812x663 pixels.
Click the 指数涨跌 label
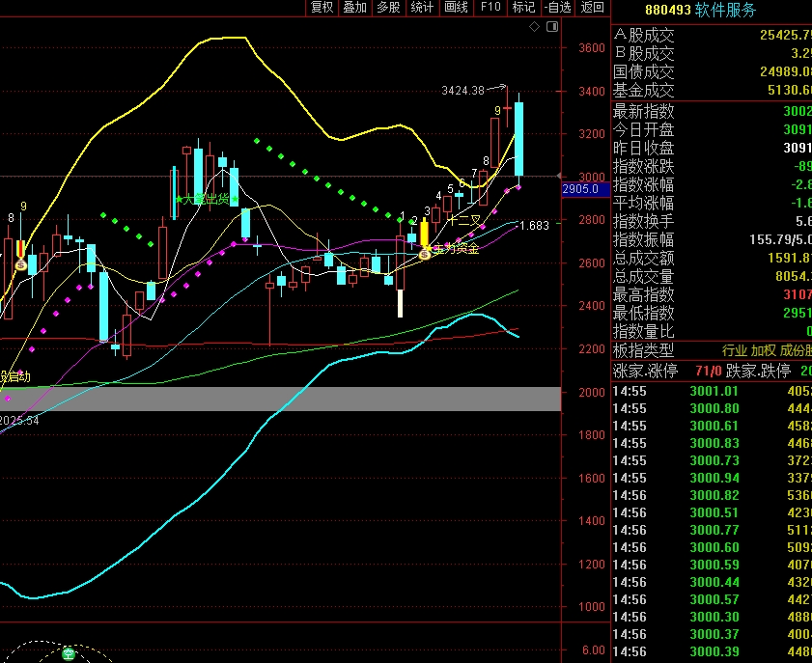644,166
